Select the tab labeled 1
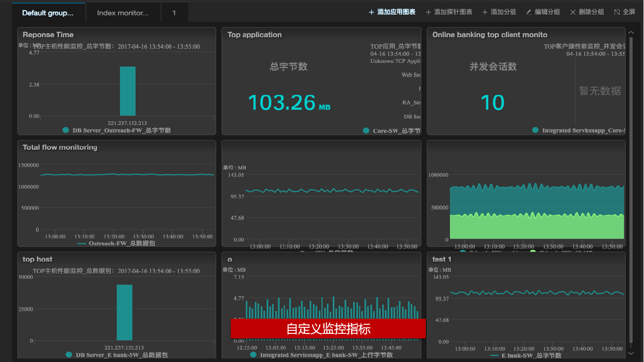 coord(174,13)
